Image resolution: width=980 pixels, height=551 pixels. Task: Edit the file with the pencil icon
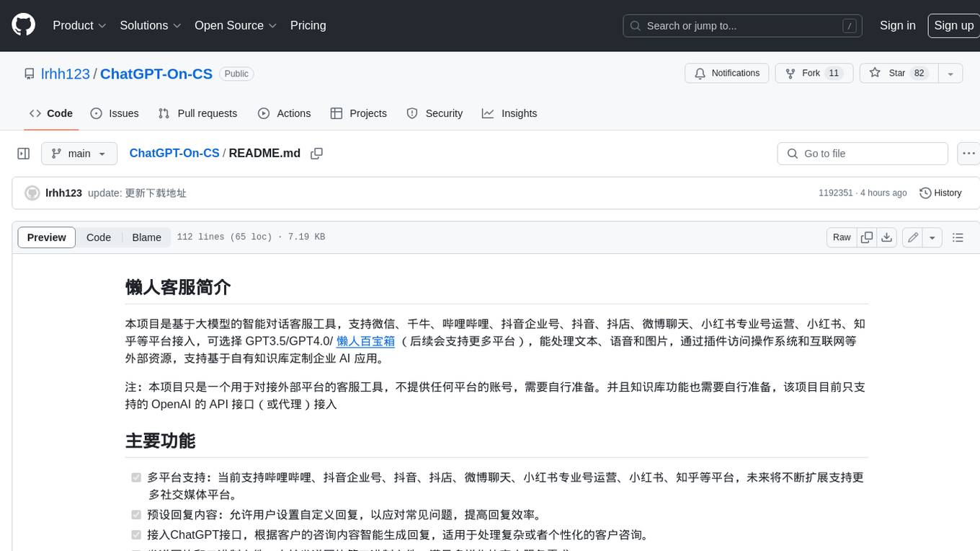point(913,237)
